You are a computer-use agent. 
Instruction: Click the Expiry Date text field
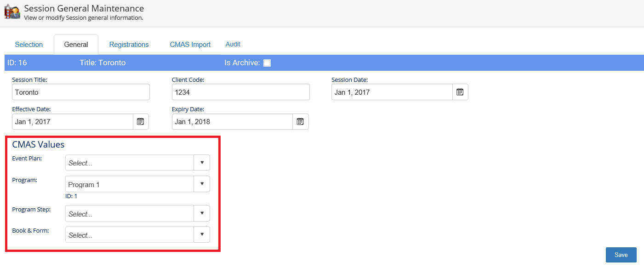pyautogui.click(x=232, y=122)
